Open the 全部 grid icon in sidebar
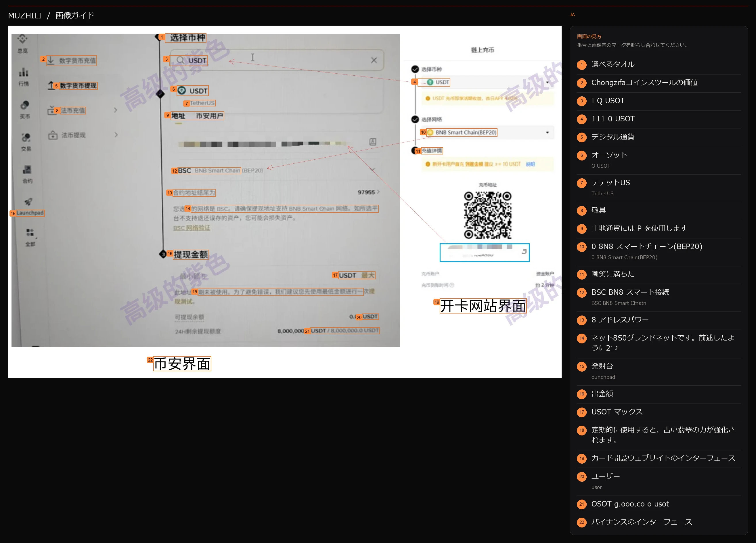The width and height of the screenshot is (756, 543). 30,232
